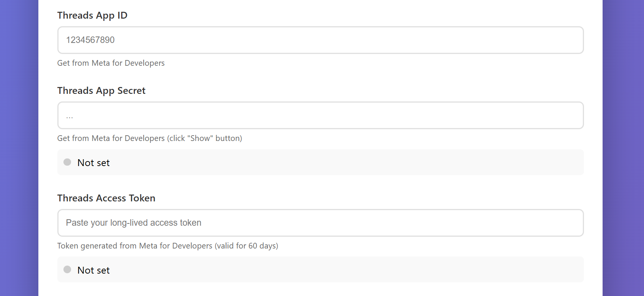Click the gray status dot beside Access Token
This screenshot has height=296, width=644.
click(x=67, y=269)
